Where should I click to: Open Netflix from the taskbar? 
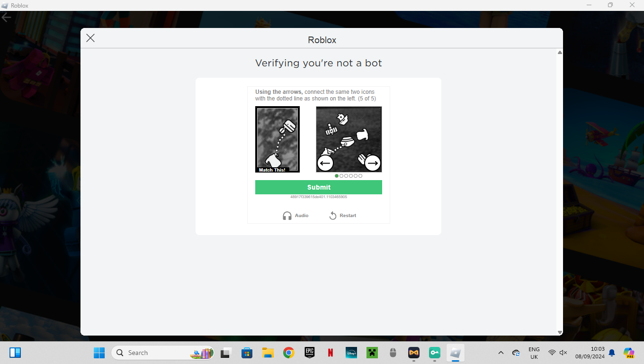[x=331, y=353]
